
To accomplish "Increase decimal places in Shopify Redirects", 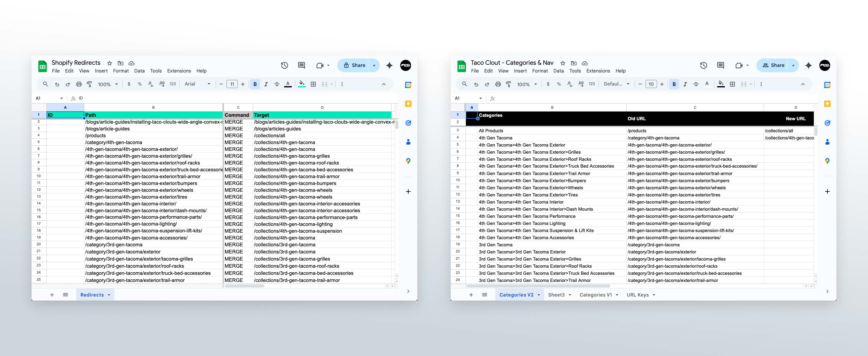I will pyautogui.click(x=162, y=84).
